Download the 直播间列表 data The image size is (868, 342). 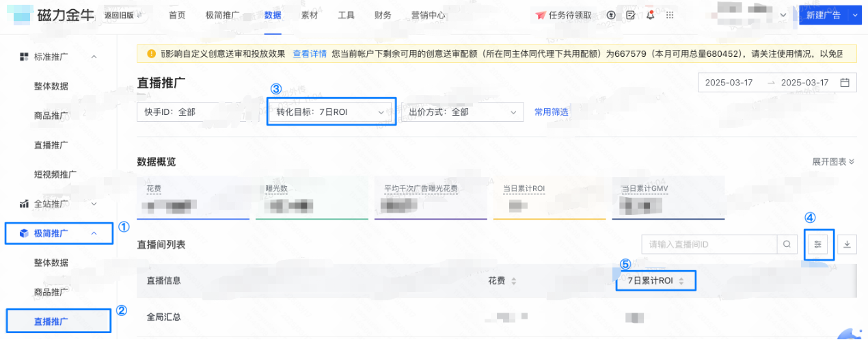pyautogui.click(x=847, y=244)
